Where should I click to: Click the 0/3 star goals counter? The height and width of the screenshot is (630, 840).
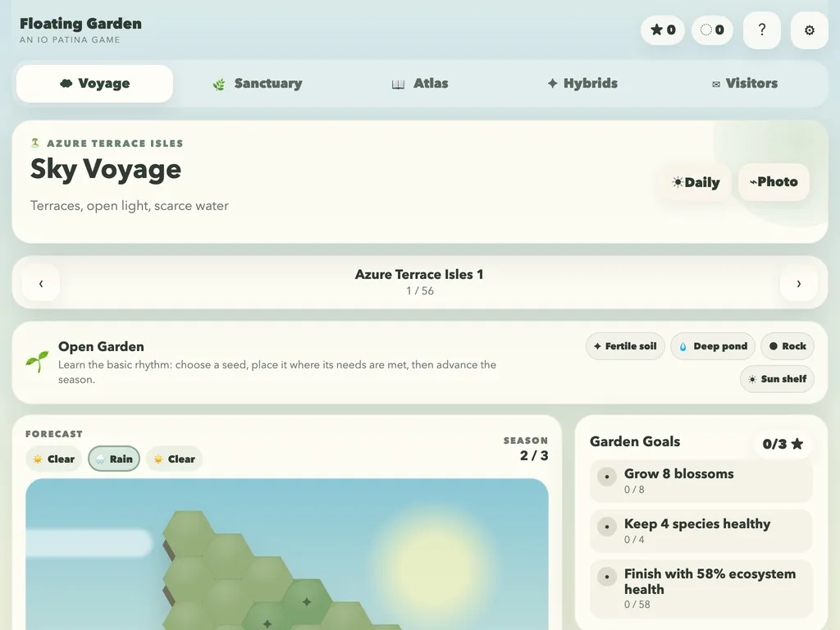[783, 444]
